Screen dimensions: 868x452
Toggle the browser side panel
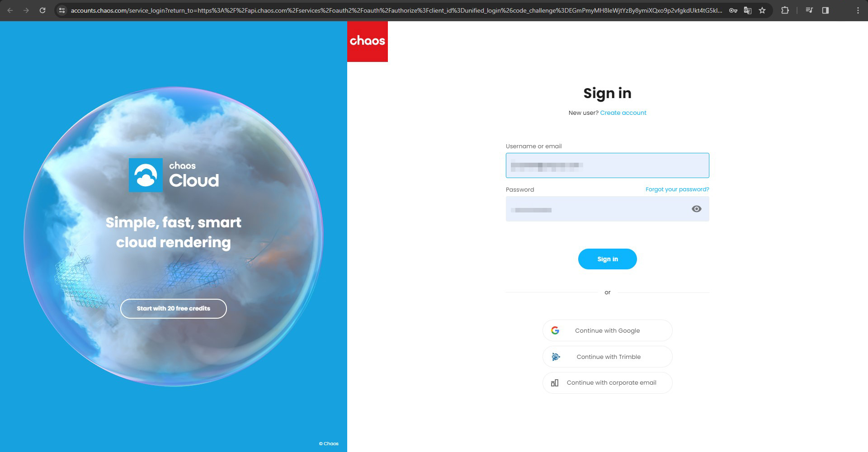click(x=826, y=10)
